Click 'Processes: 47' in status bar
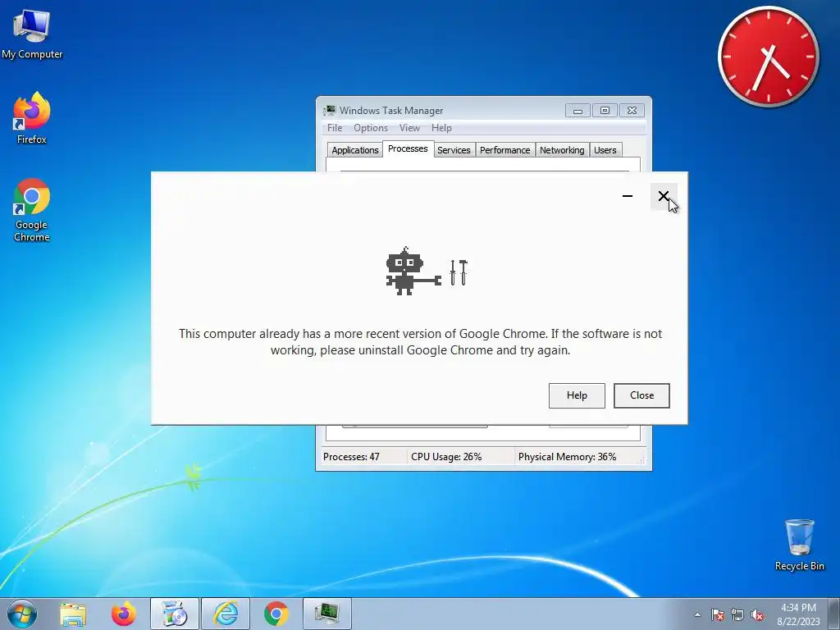 [x=351, y=457]
